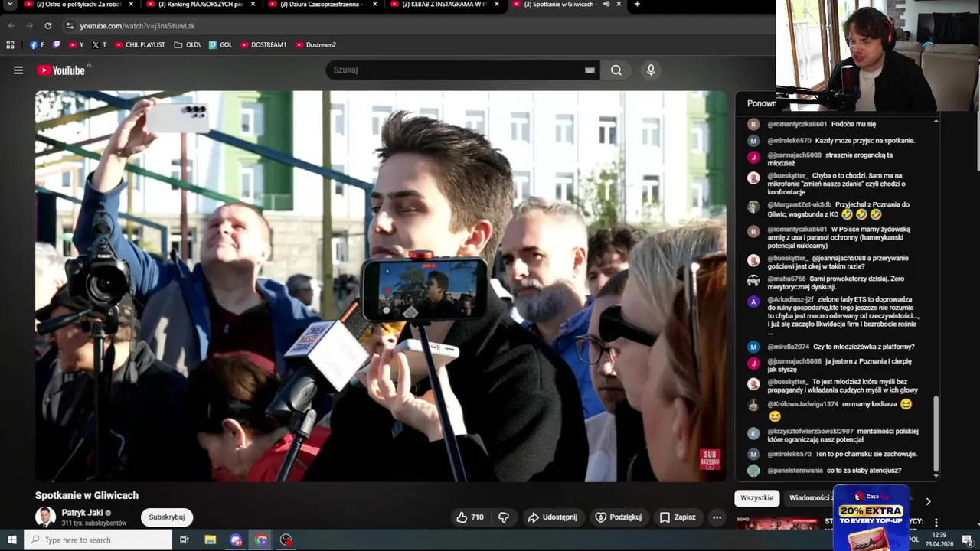Select the Wszystkie filter chip
Screen dimensions: 980x551
[757, 498]
